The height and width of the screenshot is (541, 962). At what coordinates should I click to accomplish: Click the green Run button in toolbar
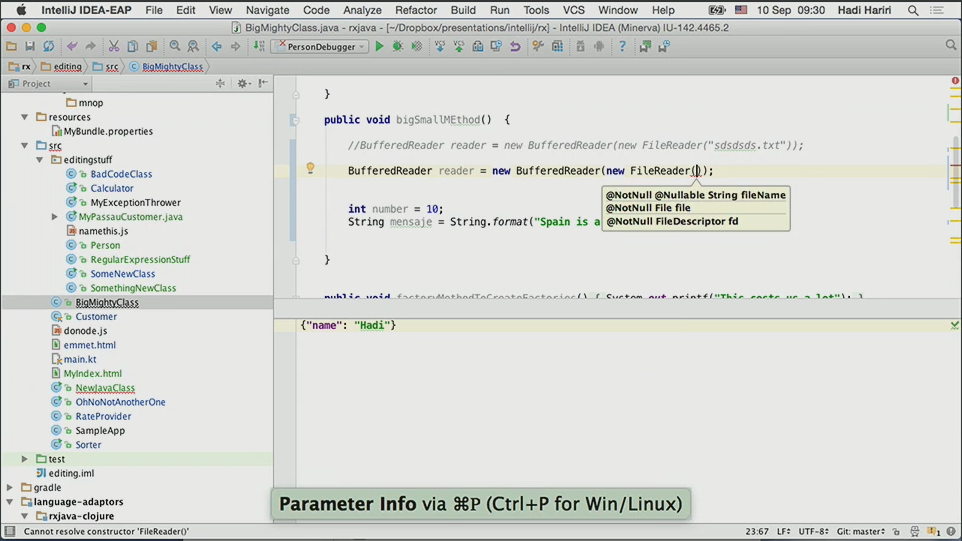tap(379, 46)
